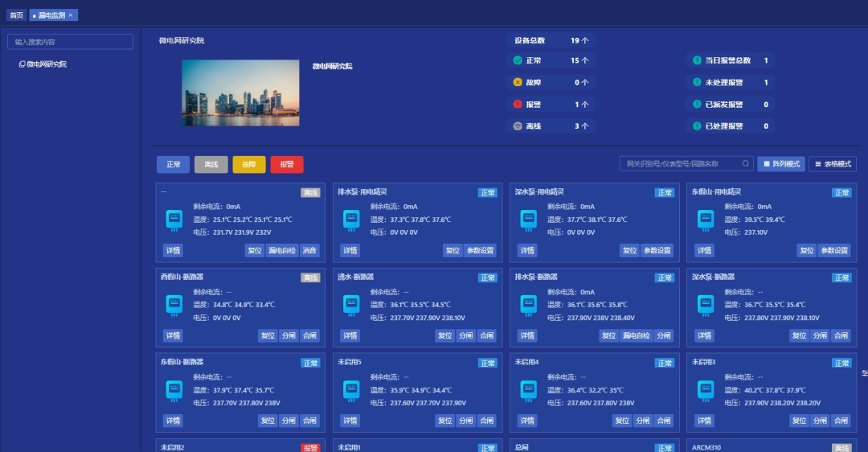The image size is (868, 452).
Task: Click device icon on 东假山-用电精灵 card
Action: [706, 220]
